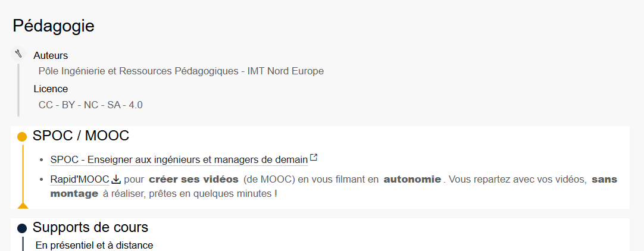This screenshot has width=644, height=251.
Task: Expand the SPOC / MOOC section heading
Action: [81, 136]
